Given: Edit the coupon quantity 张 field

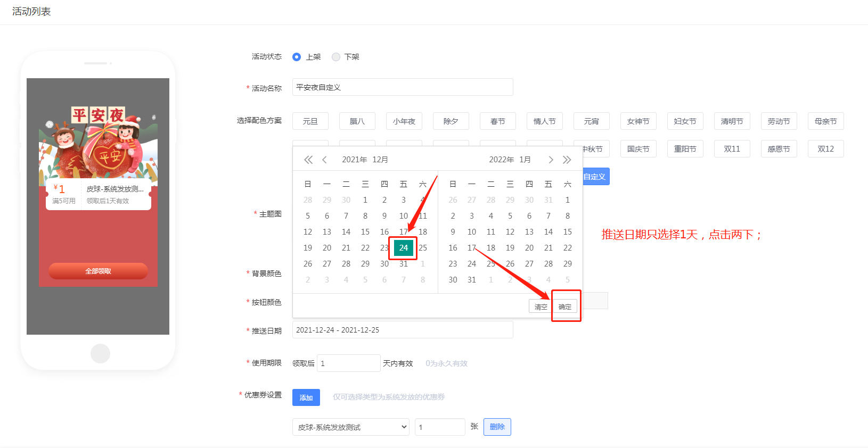Looking at the screenshot, I should click(440, 427).
